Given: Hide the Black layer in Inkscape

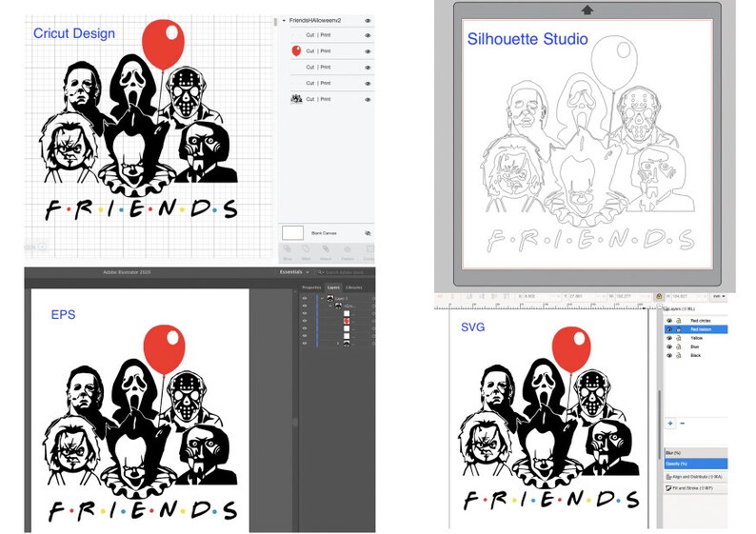Looking at the screenshot, I should coord(669,356).
